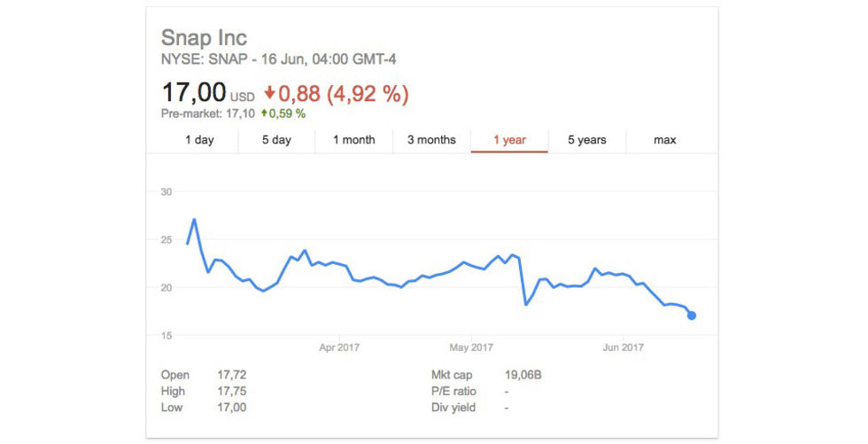Click the May 2017 axis label
Viewport: 868px width, 444px height.
471,347
